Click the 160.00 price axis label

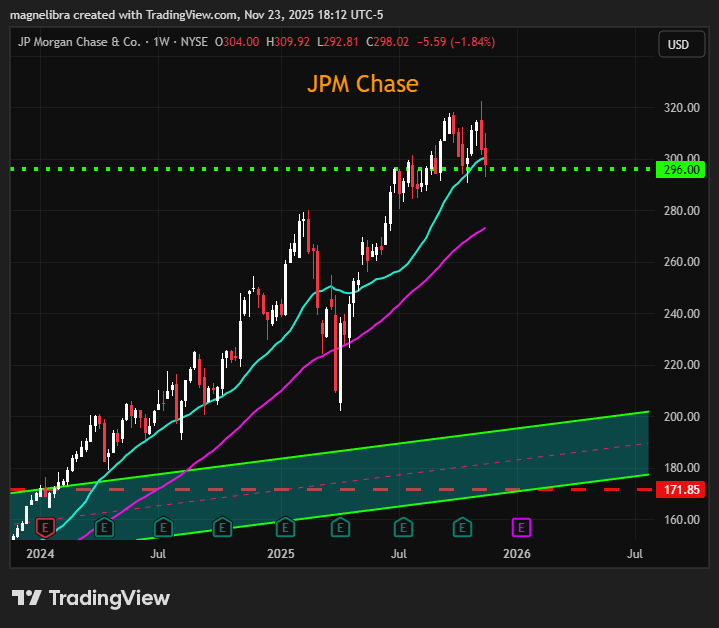(681, 520)
